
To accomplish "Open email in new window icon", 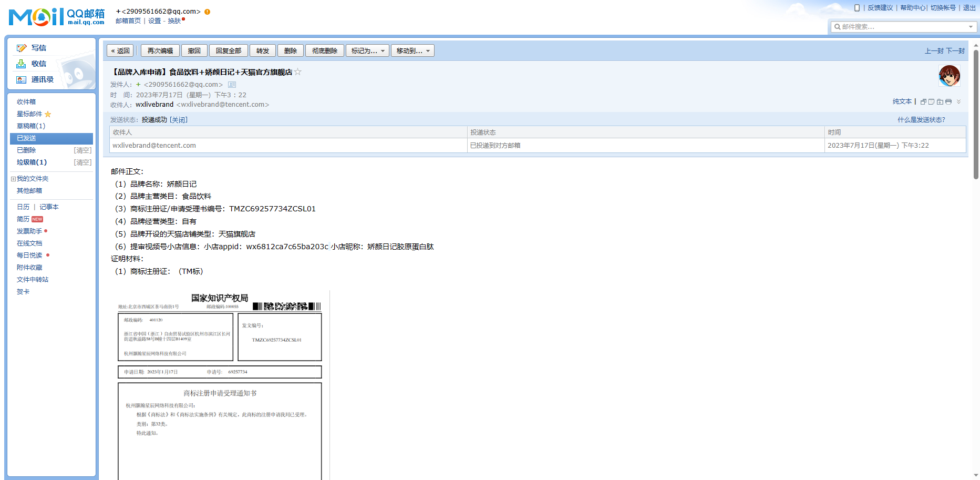I will click(923, 101).
